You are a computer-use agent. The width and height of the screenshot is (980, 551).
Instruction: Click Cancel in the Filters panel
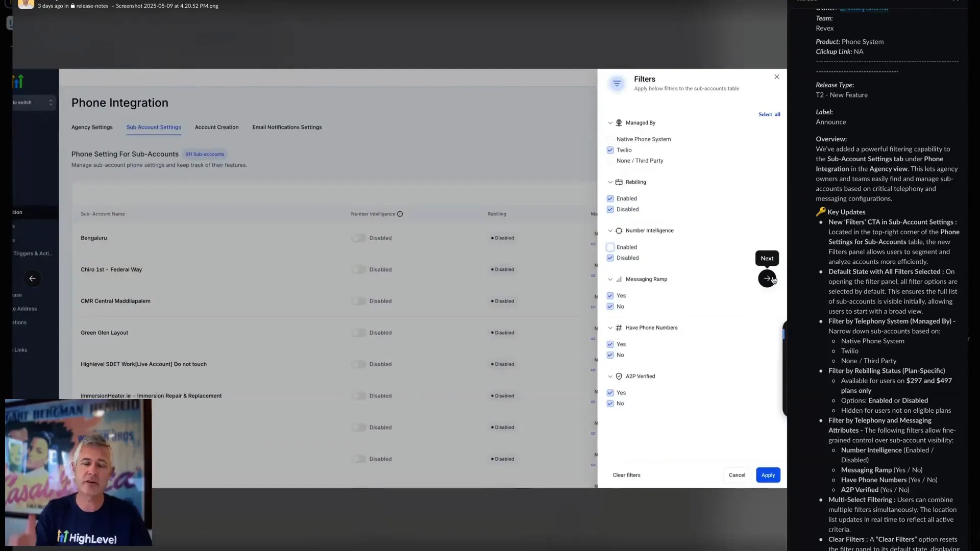pyautogui.click(x=737, y=475)
